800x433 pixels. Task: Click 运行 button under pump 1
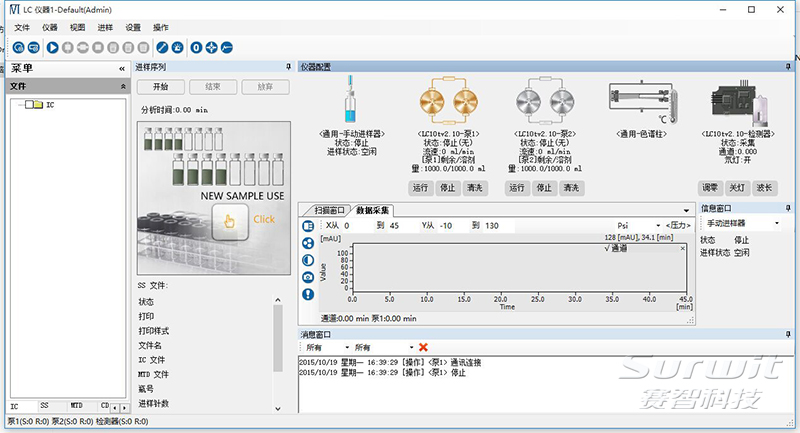[x=421, y=187]
